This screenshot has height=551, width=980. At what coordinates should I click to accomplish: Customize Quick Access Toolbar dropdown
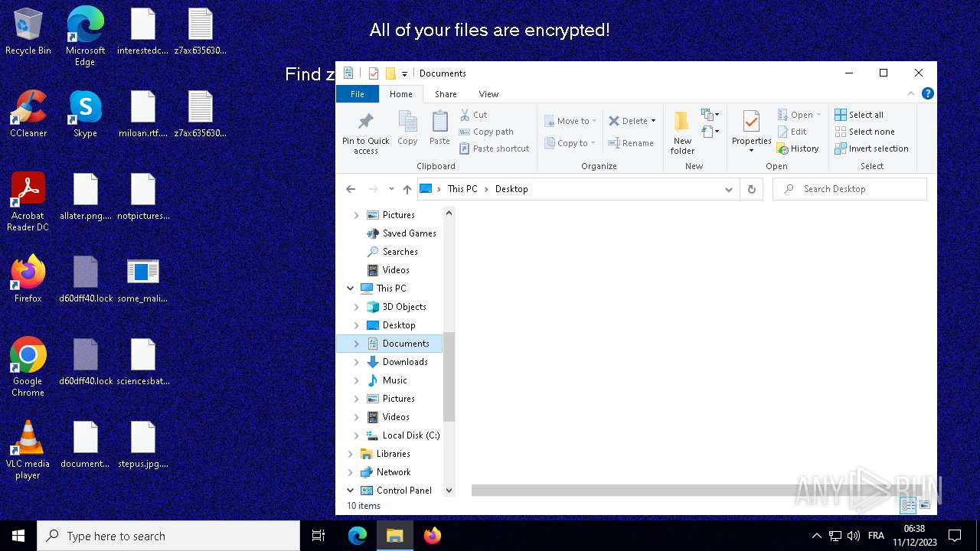(x=404, y=73)
